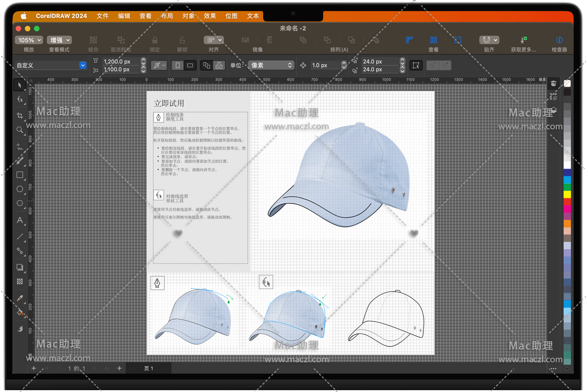The height and width of the screenshot is (392, 586).
Task: Open the view mode dropdown labeled 增强
Action: tap(59, 40)
